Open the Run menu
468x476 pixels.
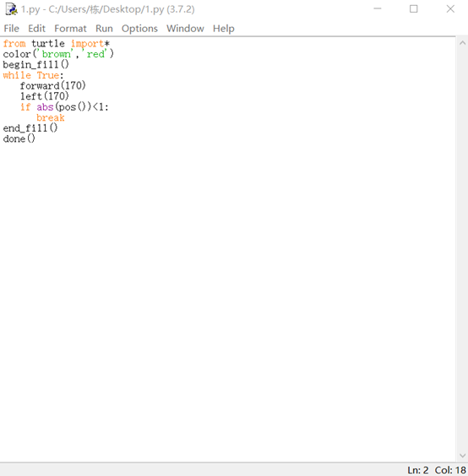click(x=104, y=29)
